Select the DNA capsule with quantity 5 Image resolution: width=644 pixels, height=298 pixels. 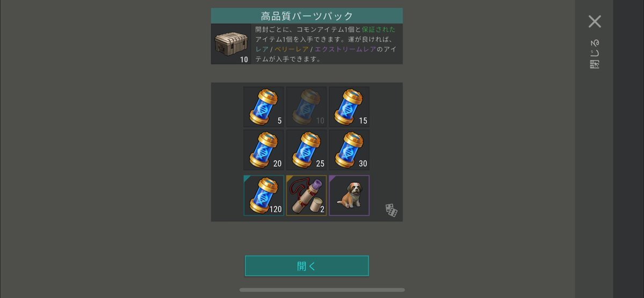(264, 107)
